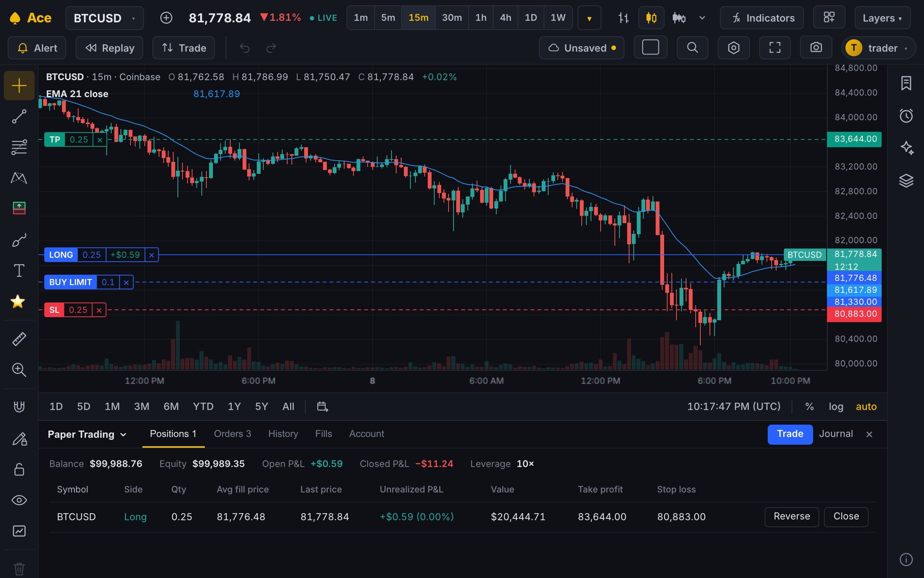Select the chart patterns tool
924x578 pixels.
[19, 178]
